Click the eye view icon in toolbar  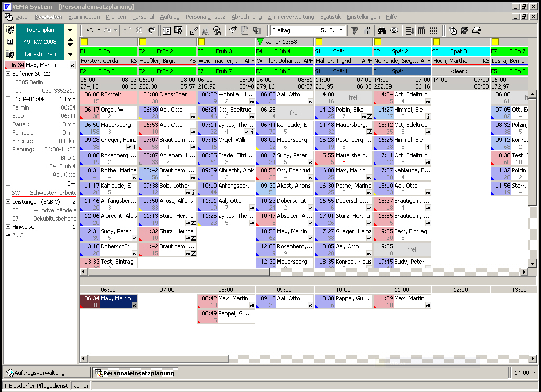pos(394,30)
